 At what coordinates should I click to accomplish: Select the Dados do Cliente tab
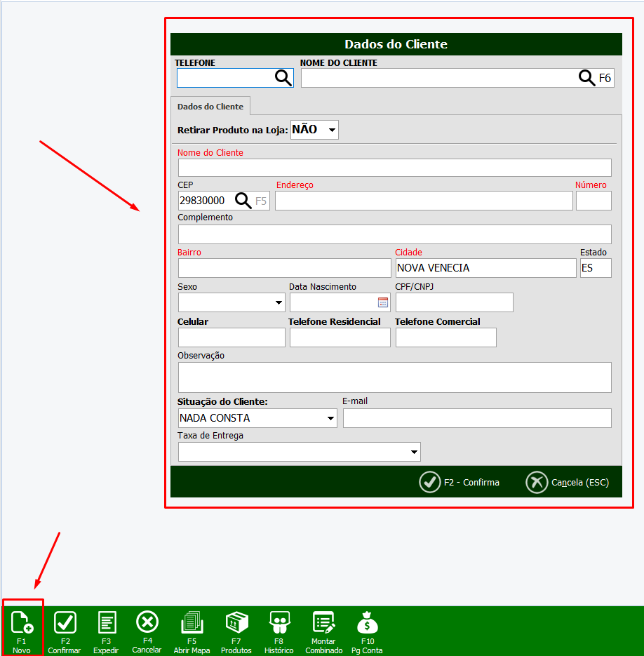tap(210, 107)
